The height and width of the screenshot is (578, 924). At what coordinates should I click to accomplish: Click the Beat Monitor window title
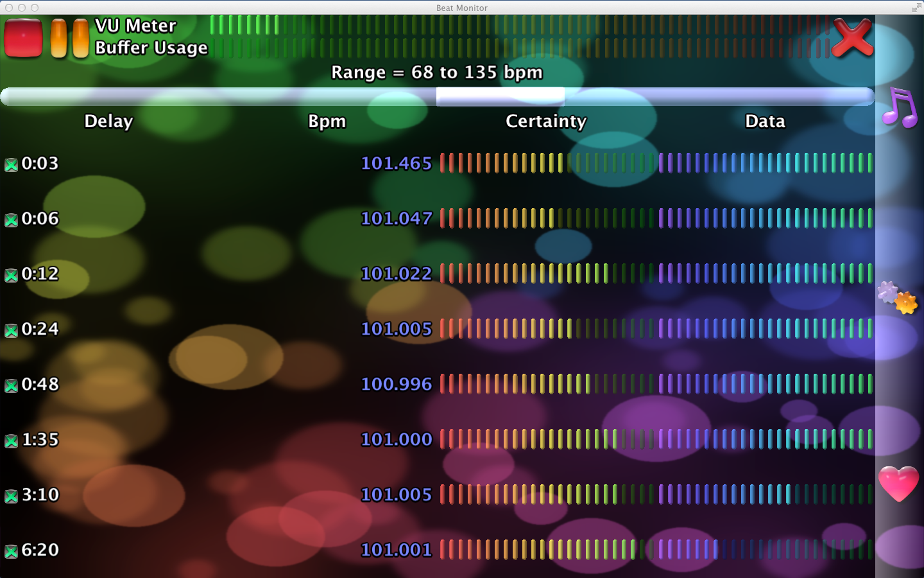[x=462, y=8]
